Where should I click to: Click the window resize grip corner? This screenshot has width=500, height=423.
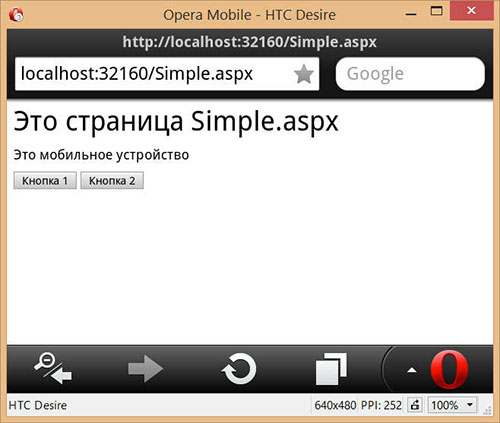[x=488, y=410]
